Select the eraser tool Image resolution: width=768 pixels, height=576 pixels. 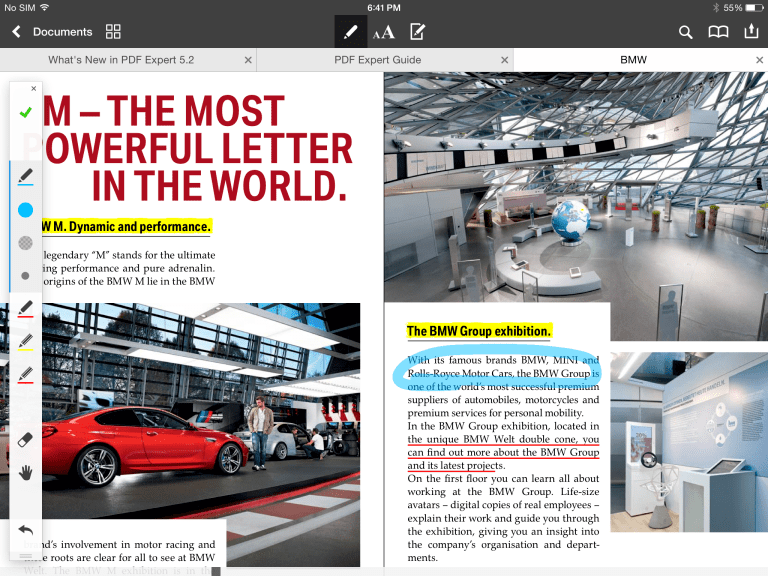(x=25, y=440)
